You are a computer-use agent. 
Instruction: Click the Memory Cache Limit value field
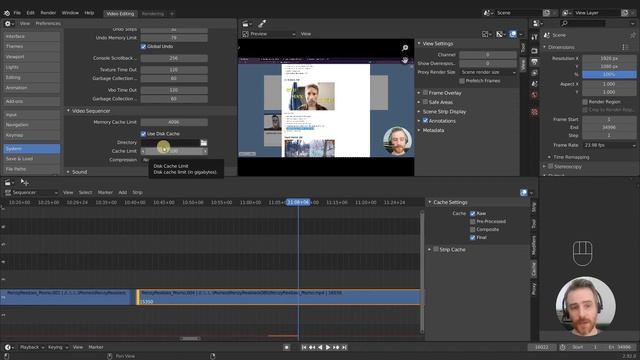point(174,122)
